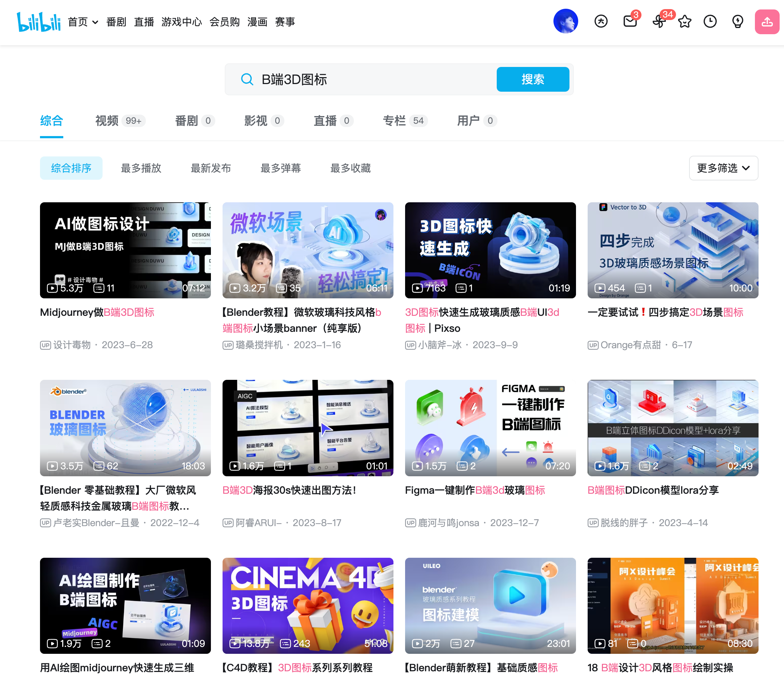The height and width of the screenshot is (676, 784).
Task: Visit uploader Orange有点甜
Action: [631, 345]
